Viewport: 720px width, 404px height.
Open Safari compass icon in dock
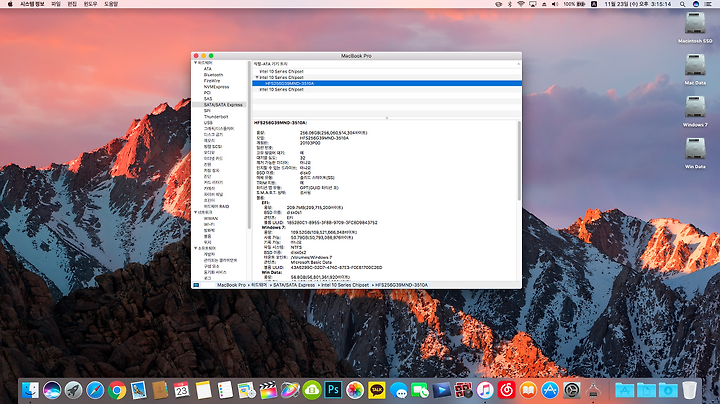tap(95, 390)
